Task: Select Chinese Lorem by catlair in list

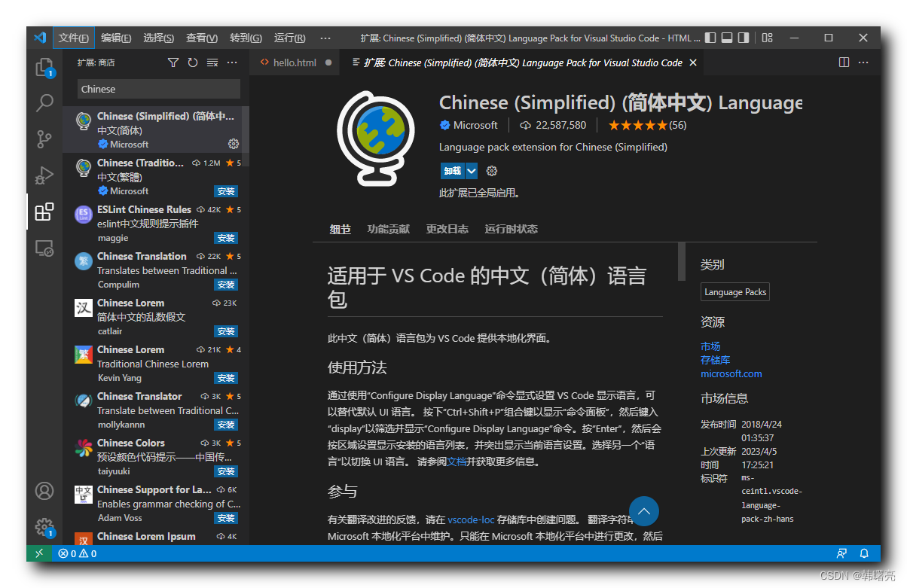Action: coord(156,317)
